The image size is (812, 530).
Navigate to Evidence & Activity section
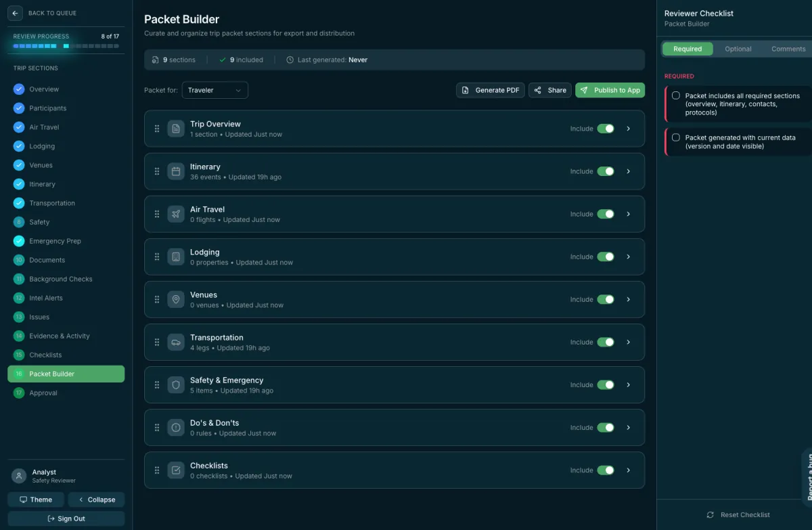click(x=66, y=336)
